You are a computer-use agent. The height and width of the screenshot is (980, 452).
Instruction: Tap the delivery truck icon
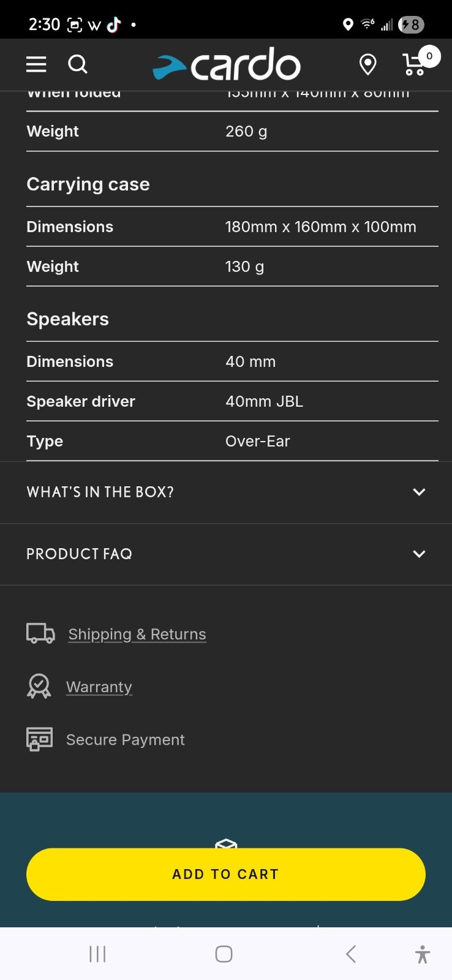click(40, 633)
